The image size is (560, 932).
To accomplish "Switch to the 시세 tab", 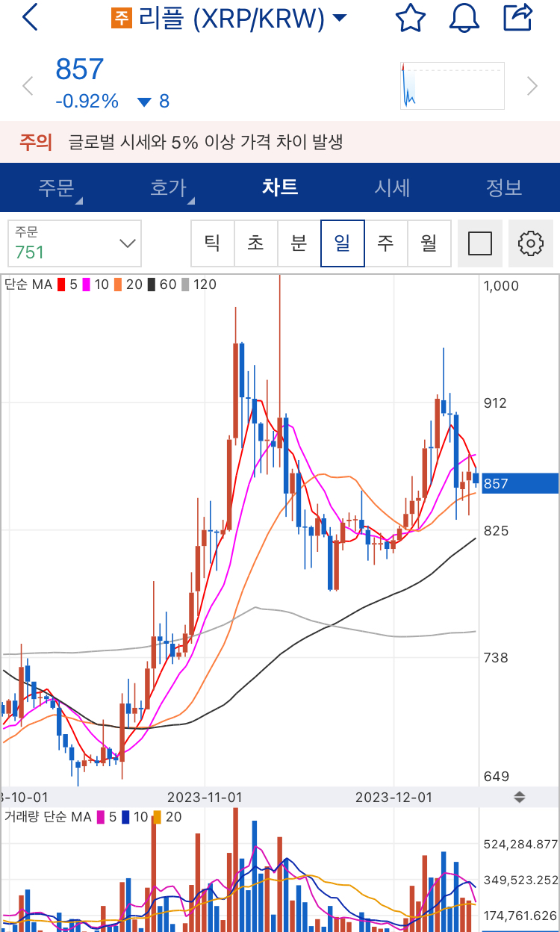I will tap(392, 187).
